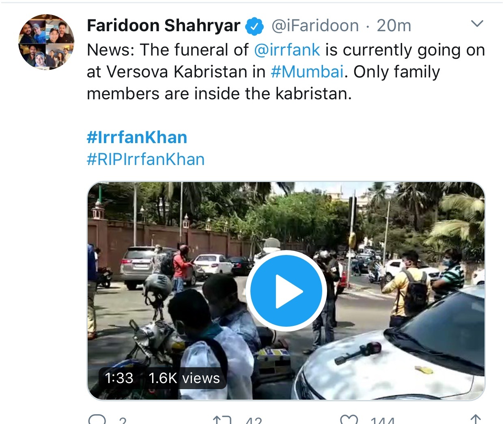Click the 1.6K views counter

pos(184,378)
